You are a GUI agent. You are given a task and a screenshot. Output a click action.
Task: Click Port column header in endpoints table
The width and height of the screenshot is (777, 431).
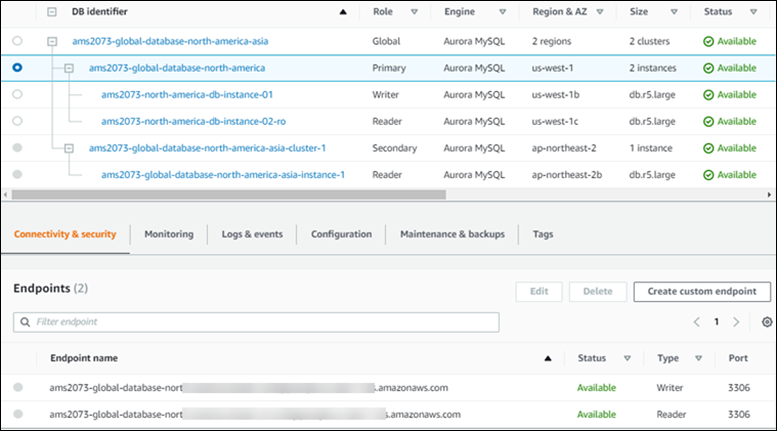point(738,358)
